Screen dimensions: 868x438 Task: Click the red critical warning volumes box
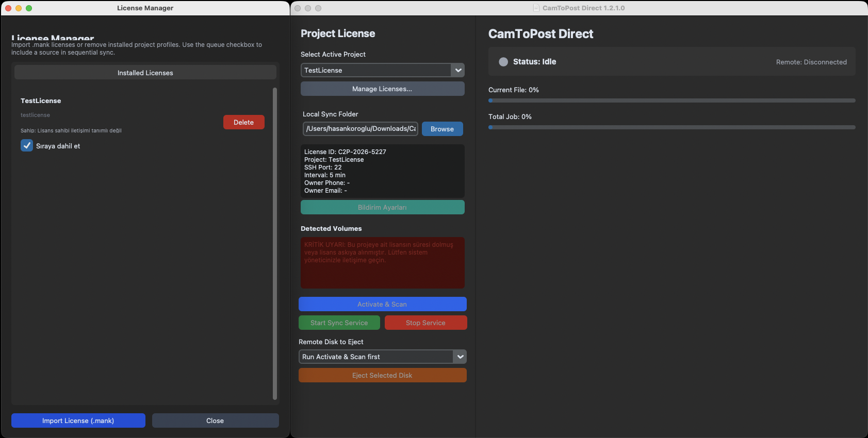tap(383, 263)
